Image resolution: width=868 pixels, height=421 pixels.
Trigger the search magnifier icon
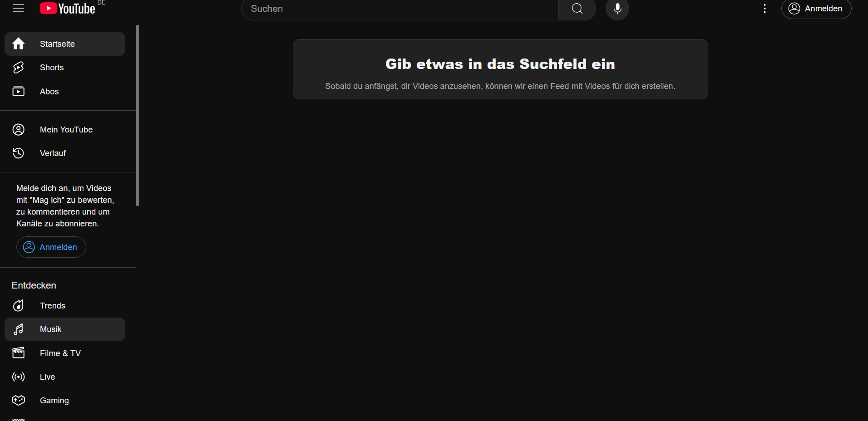coord(577,8)
